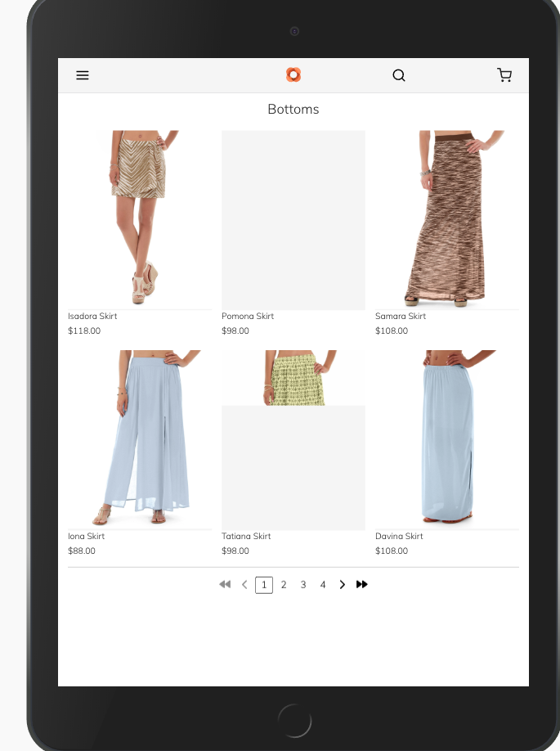Click the Davina Skirt name link
Screen dimensions: 560x751
pyautogui.click(x=399, y=536)
